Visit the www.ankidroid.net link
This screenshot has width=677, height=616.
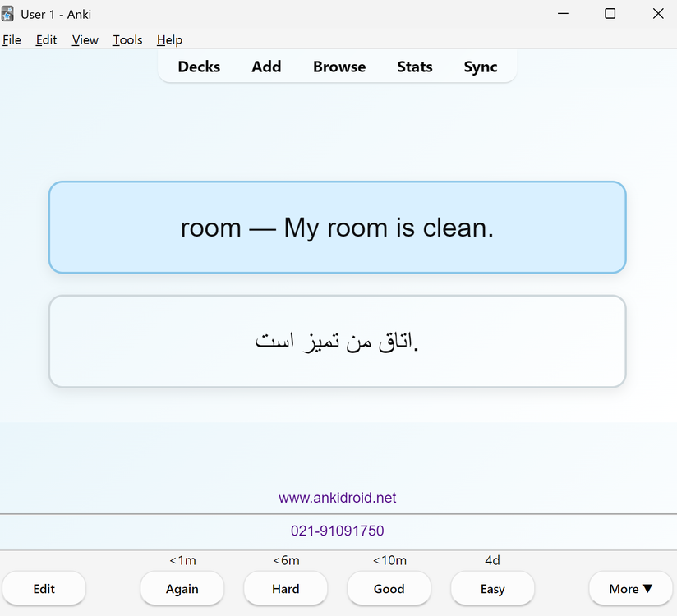[x=337, y=498]
